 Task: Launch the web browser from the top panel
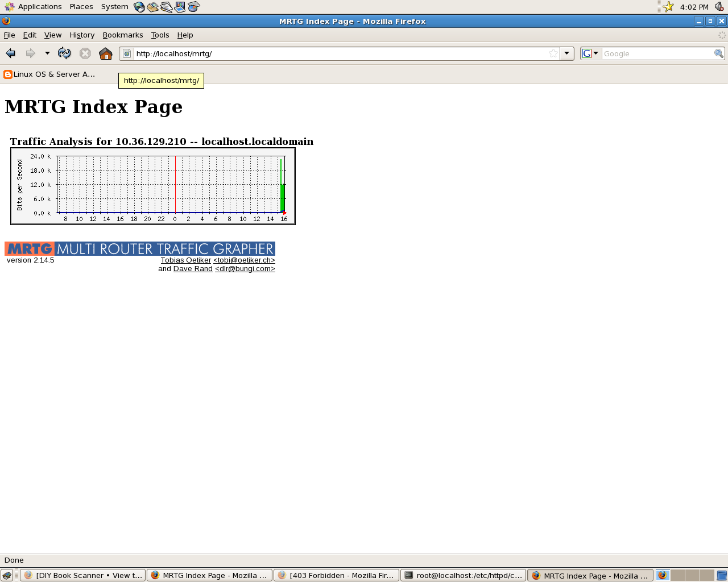pos(139,7)
